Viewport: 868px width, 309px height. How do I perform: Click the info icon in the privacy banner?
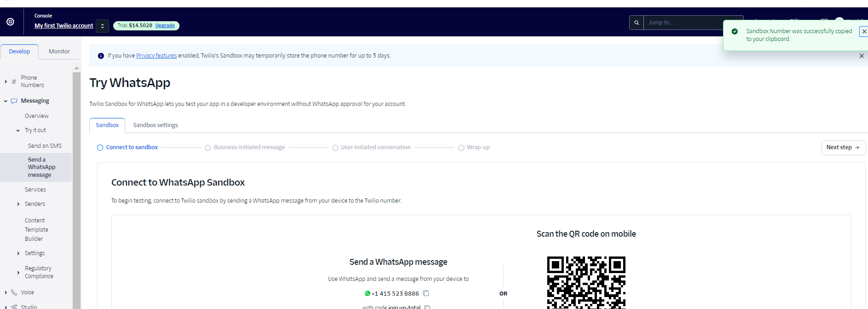tap(101, 56)
